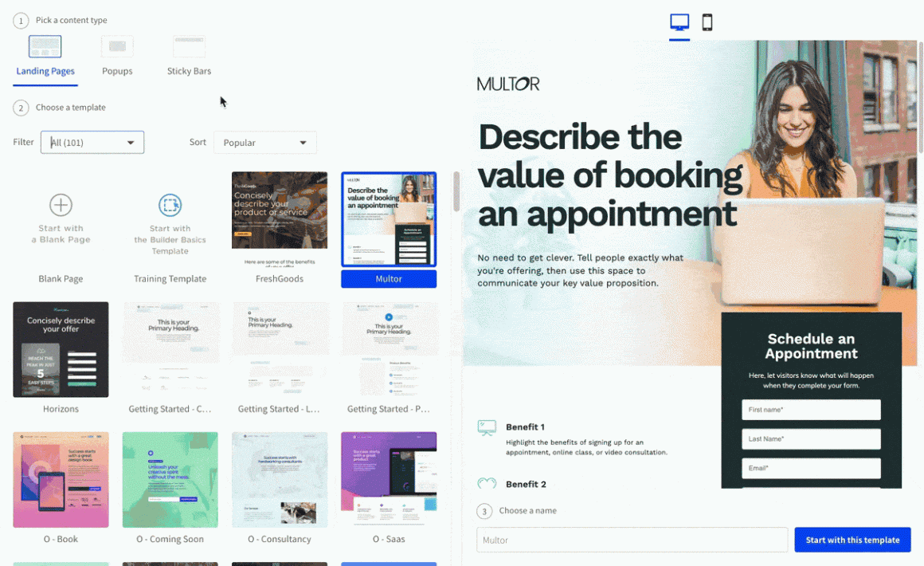Click the Builder Basics Training Template icon
This screenshot has height=566, width=924.
[x=170, y=205]
